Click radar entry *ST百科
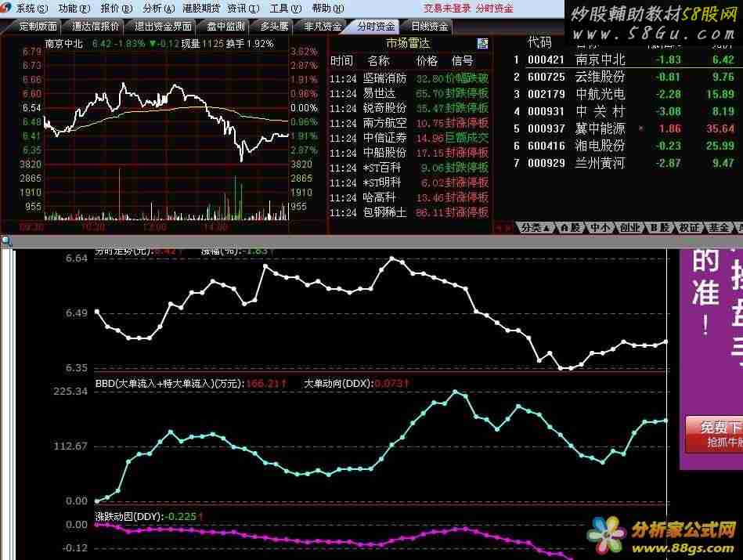 [x=409, y=168]
